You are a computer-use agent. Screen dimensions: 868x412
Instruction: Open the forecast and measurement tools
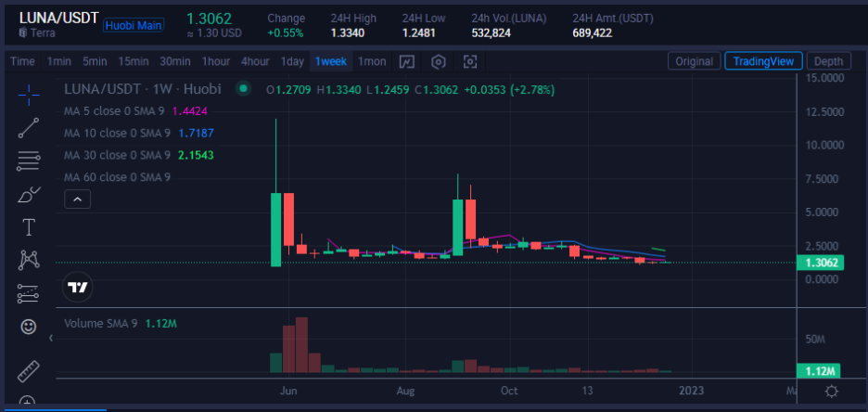(29, 294)
